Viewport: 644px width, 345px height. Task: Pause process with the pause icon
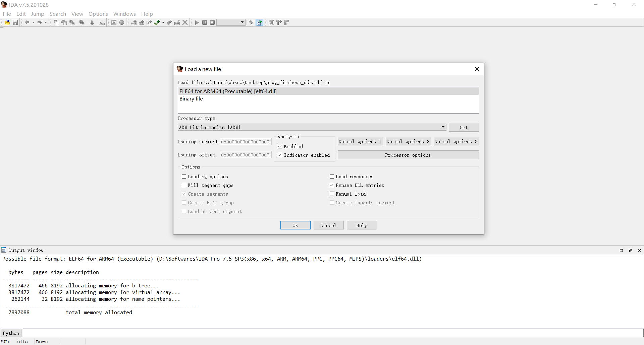click(x=205, y=22)
